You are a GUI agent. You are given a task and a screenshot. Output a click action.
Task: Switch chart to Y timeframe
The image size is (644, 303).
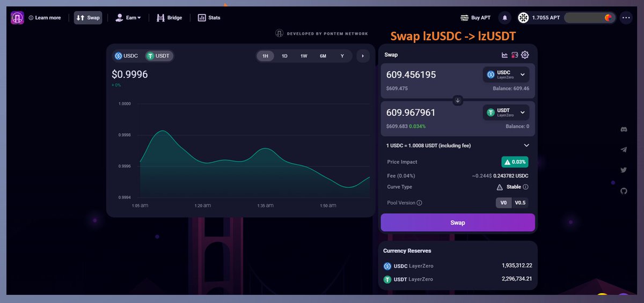pos(342,56)
